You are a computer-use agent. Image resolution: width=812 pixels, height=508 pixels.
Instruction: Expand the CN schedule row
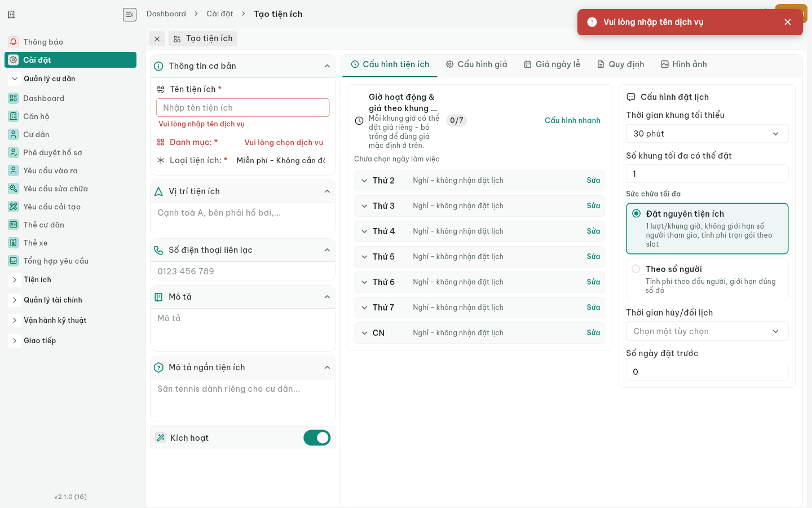(x=364, y=333)
